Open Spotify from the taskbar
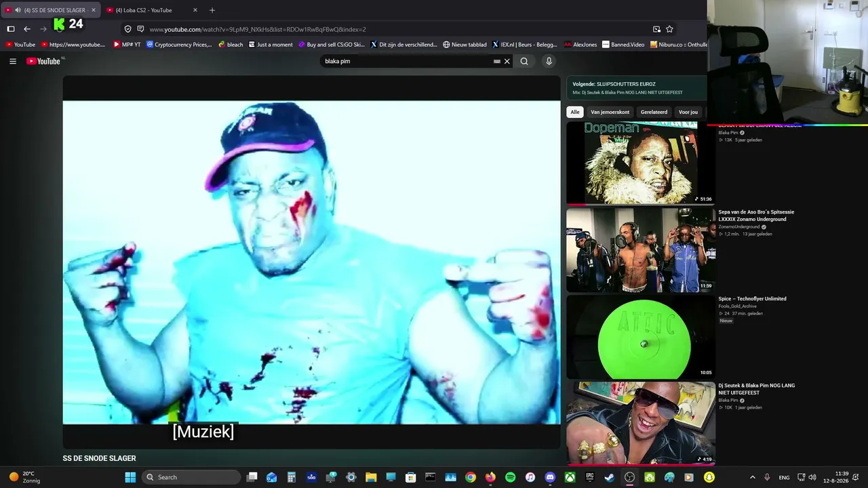868x488 pixels. tap(510, 477)
